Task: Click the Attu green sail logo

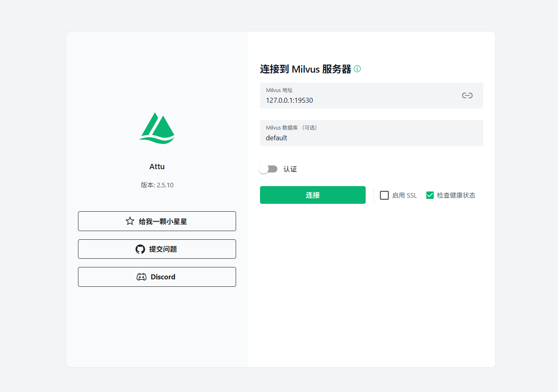Action: tap(157, 128)
